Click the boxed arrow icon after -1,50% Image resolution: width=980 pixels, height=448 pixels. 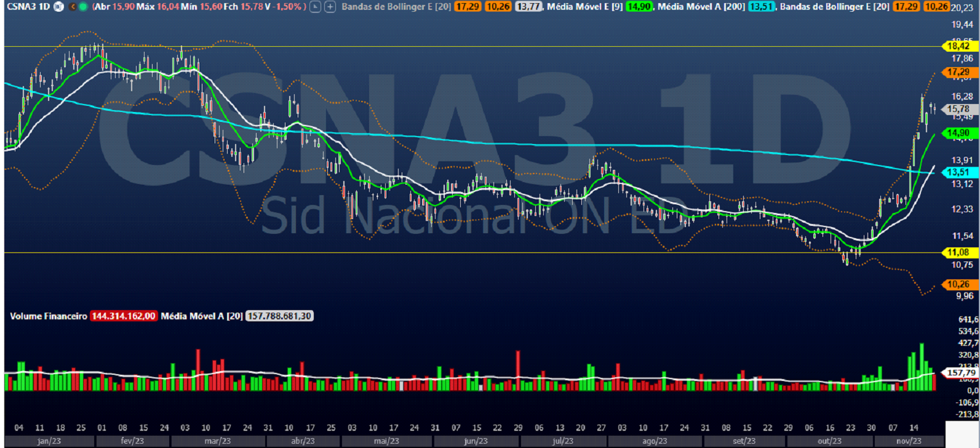click(315, 7)
